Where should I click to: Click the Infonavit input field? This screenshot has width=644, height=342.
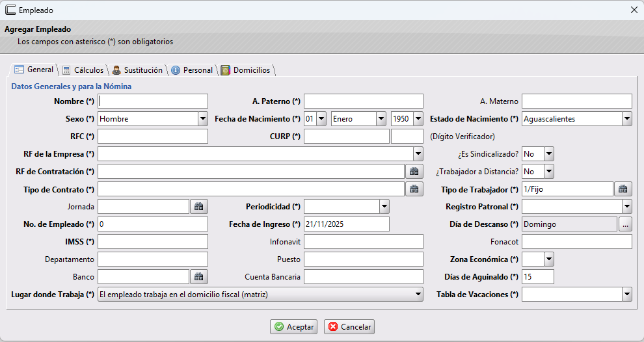[364, 242]
